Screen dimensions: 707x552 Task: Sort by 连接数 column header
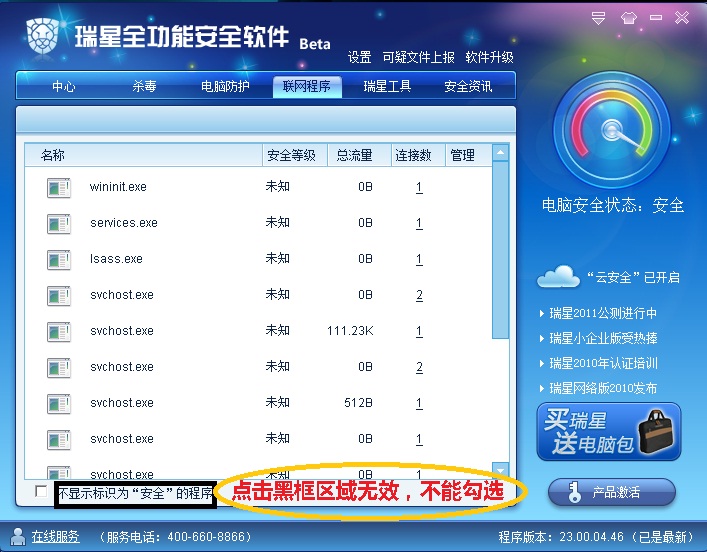click(418, 155)
